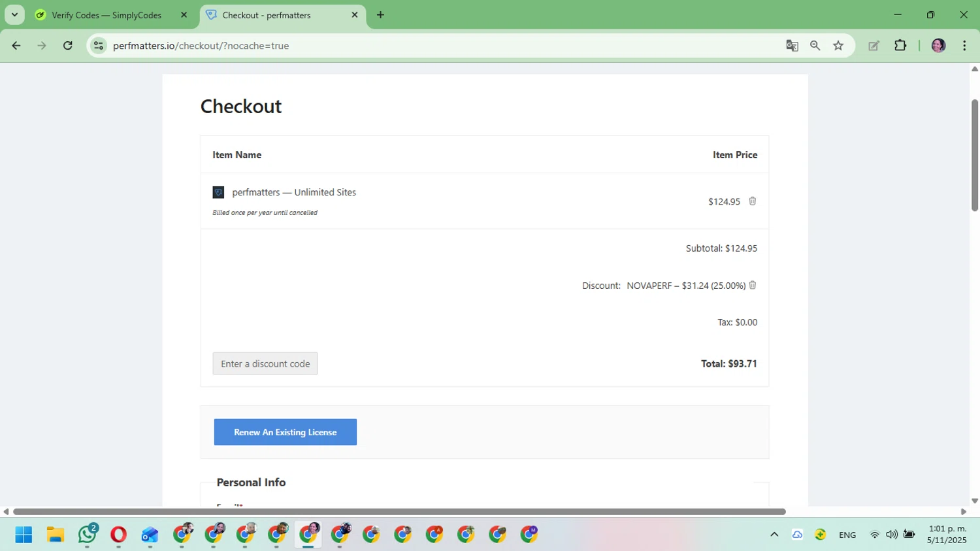980x551 pixels.
Task: Click the Total: $93.71 text
Action: (x=729, y=363)
